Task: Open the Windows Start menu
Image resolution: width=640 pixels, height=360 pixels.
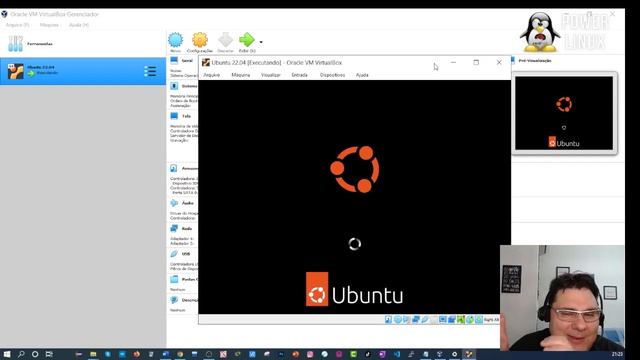Action: pyautogui.click(x=7, y=354)
